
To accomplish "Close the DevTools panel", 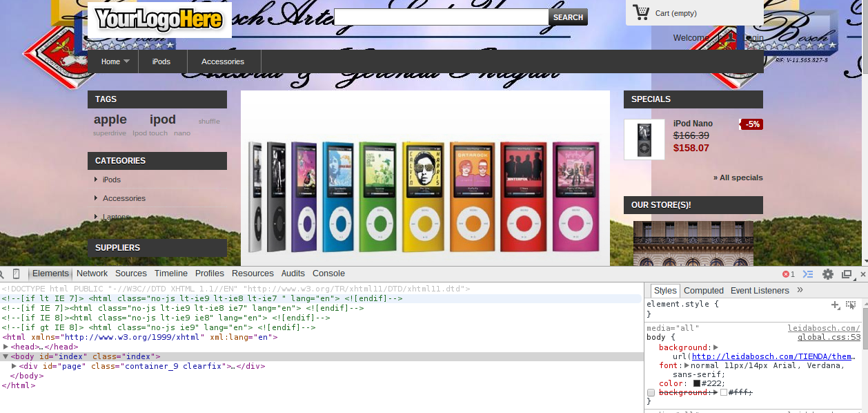I will click(x=864, y=274).
